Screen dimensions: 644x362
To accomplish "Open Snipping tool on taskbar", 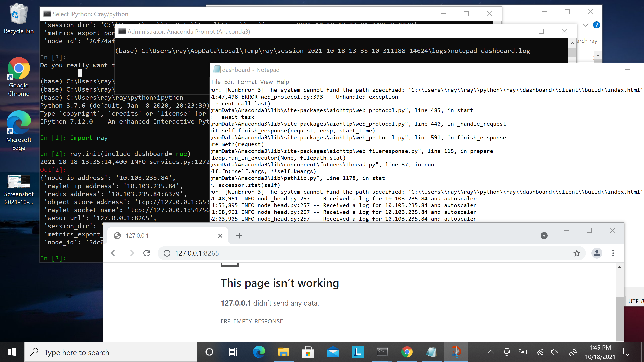I will coord(456,352).
